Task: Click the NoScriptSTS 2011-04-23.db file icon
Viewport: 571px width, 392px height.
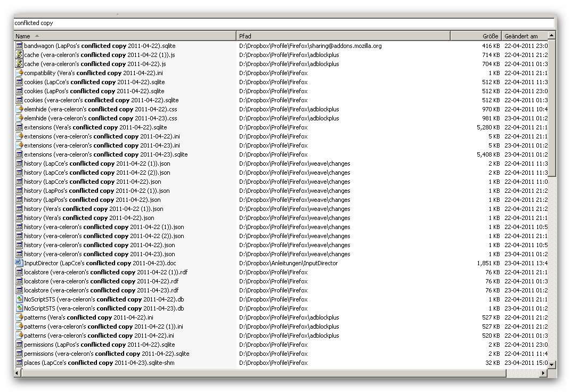Action: click(x=19, y=308)
